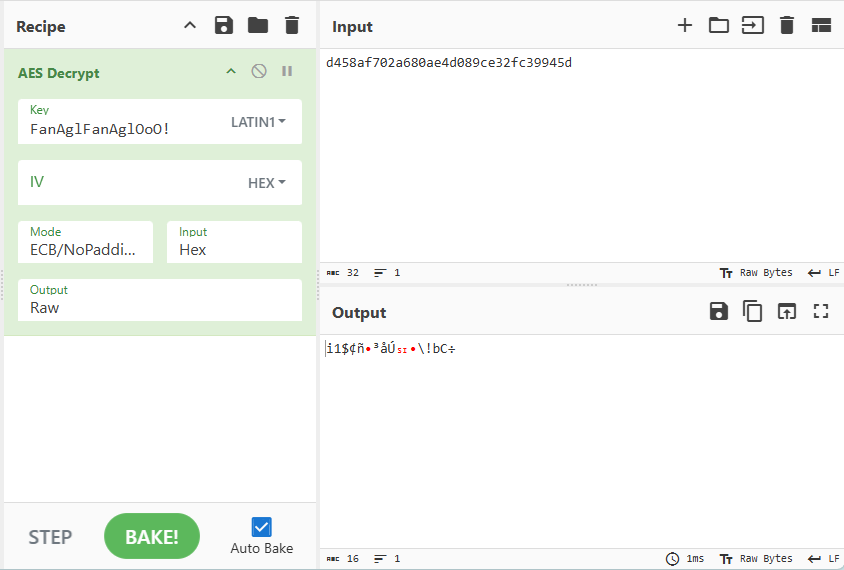Copy raw output to clipboard
This screenshot has height=570, width=844.
coord(752,312)
